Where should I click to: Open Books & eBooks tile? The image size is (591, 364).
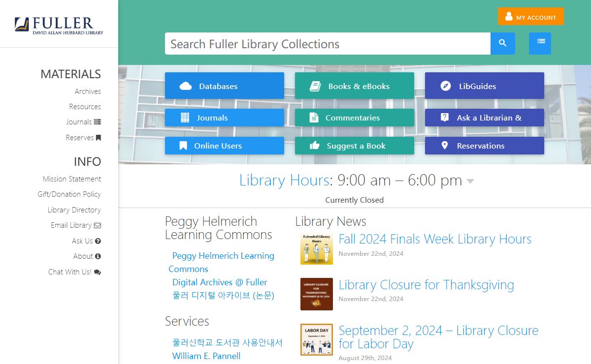(x=354, y=86)
